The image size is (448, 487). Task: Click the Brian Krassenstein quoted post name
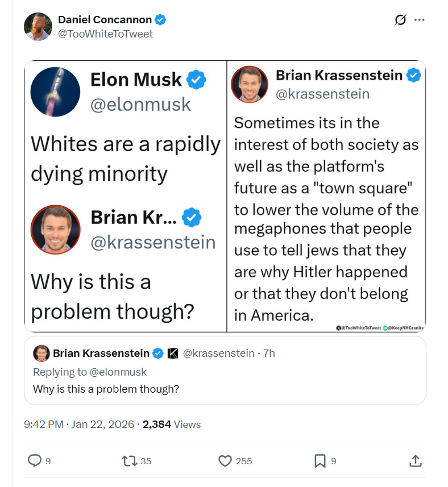(x=101, y=353)
